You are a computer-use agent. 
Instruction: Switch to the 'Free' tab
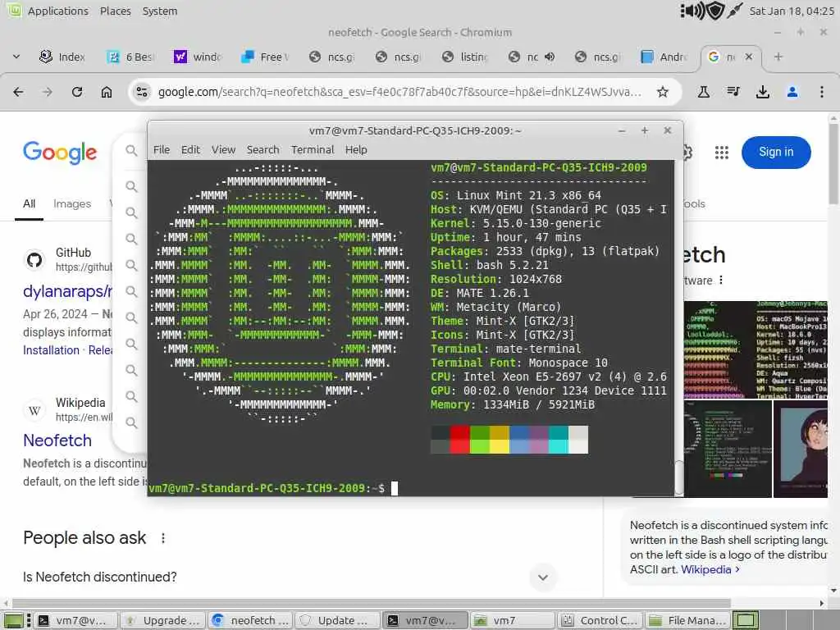click(265, 57)
